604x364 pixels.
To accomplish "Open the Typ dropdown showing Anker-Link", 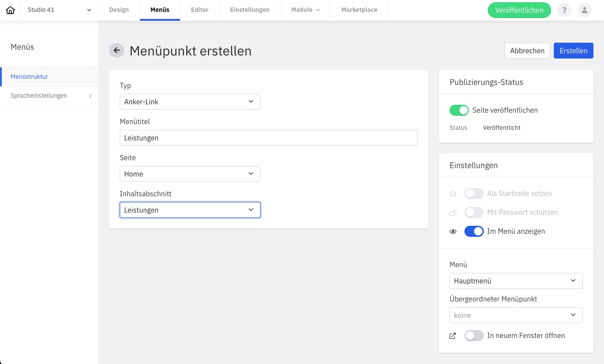I will coord(190,102).
